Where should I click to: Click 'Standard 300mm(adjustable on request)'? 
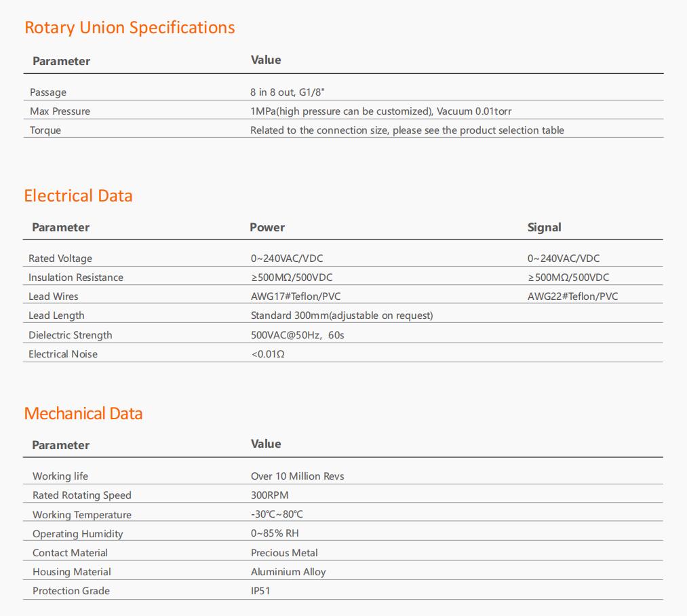point(342,315)
